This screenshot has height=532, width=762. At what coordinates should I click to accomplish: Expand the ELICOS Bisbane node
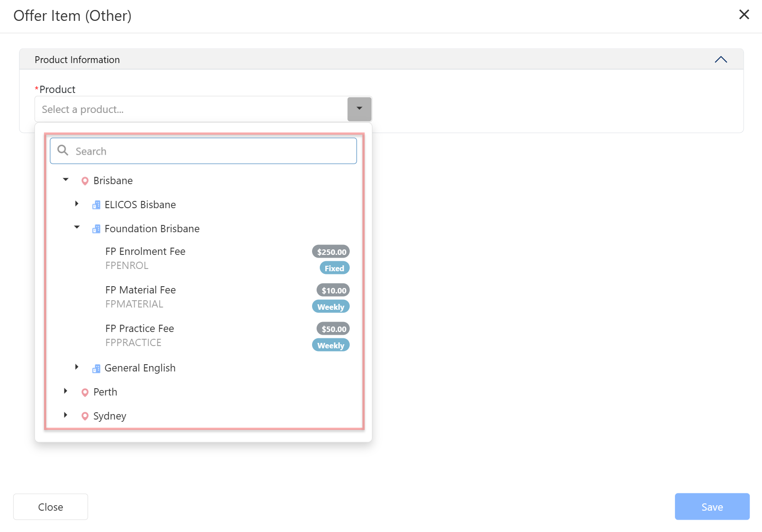77,204
